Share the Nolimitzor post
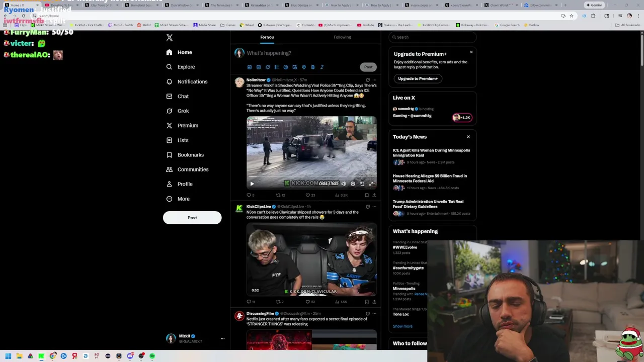Viewport: 644px width, 362px height. 374,195
